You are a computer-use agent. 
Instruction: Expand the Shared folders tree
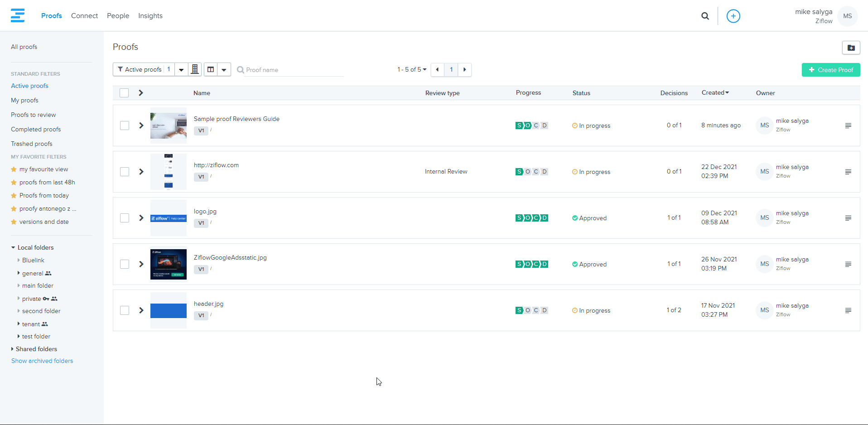(12, 349)
